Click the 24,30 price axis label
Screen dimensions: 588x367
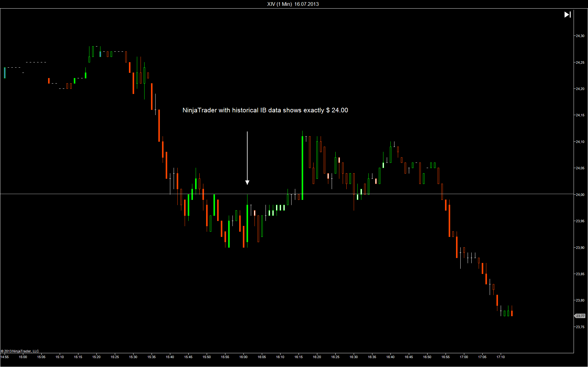coord(580,36)
